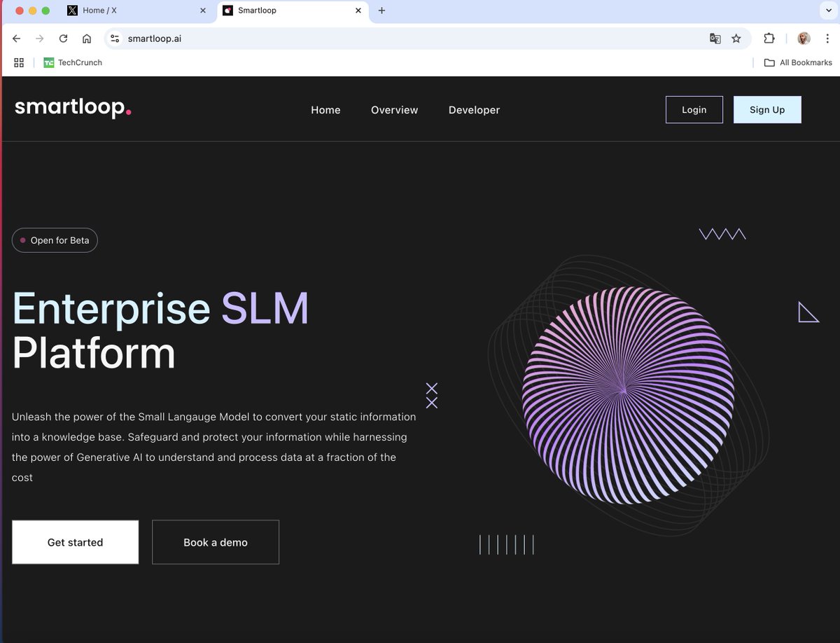Bookmark this page with the star icon
This screenshot has height=643, width=840.
736,39
